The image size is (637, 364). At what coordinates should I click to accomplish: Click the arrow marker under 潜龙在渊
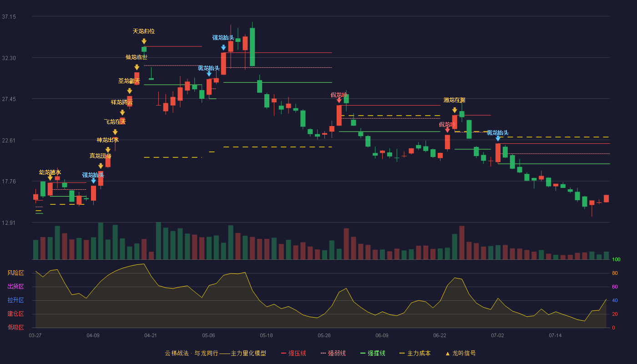tap(455, 110)
